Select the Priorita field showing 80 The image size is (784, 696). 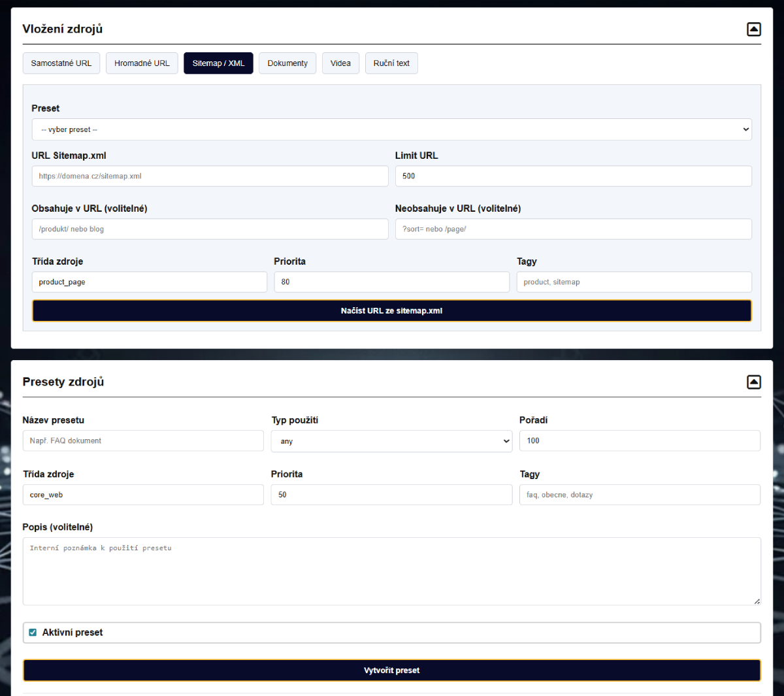[x=391, y=282]
